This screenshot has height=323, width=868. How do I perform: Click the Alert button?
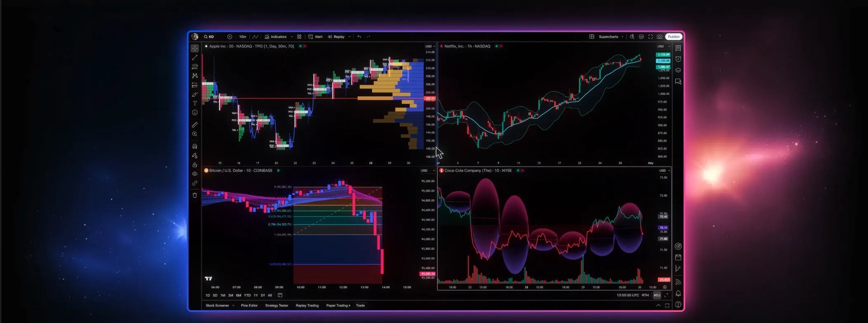click(x=316, y=37)
